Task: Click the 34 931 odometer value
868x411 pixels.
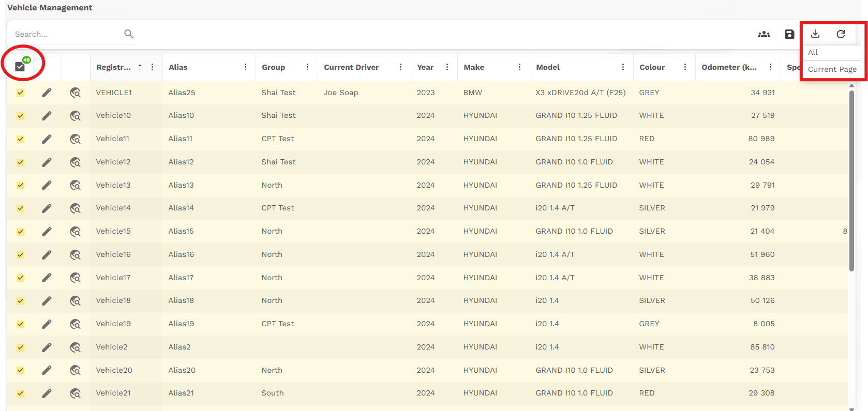Action: [x=762, y=93]
